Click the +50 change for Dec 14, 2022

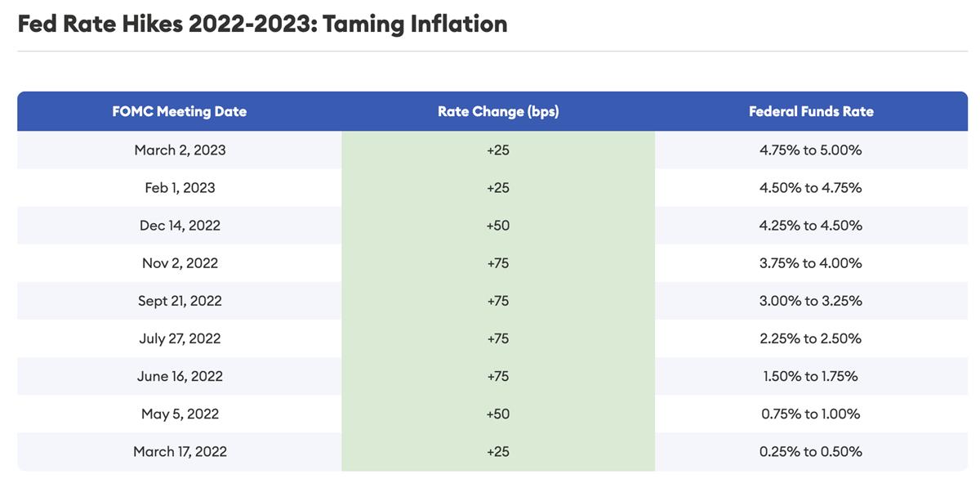click(498, 226)
